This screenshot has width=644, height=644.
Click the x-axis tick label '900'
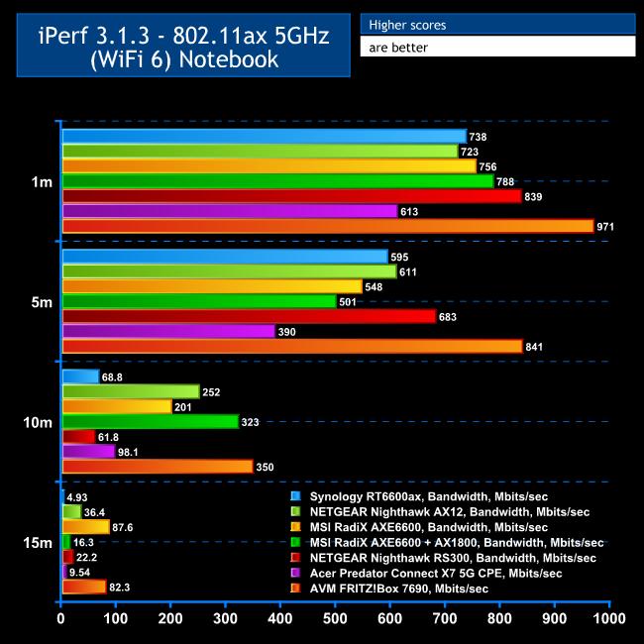click(555, 618)
